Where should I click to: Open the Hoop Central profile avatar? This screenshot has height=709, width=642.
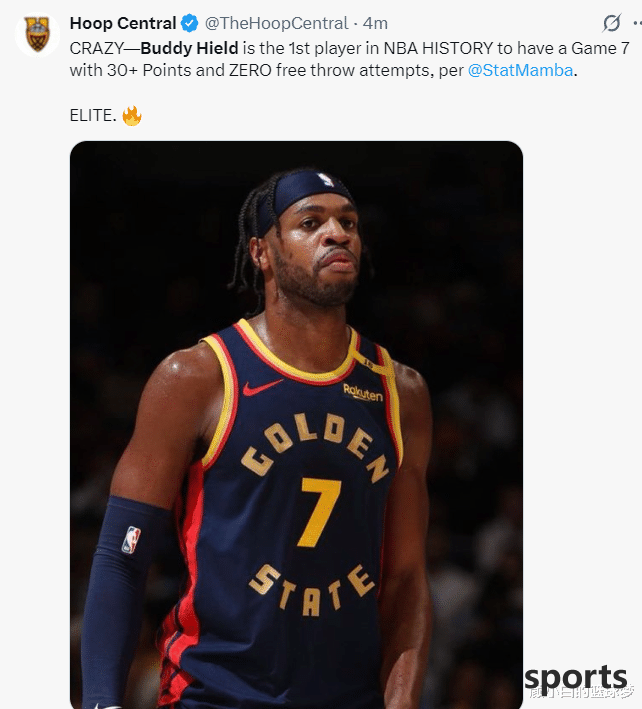point(38,34)
